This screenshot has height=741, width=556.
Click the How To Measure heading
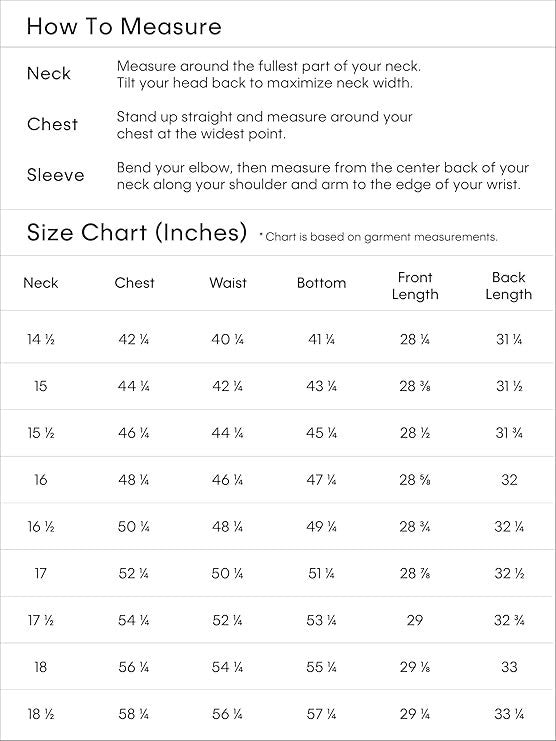click(124, 26)
